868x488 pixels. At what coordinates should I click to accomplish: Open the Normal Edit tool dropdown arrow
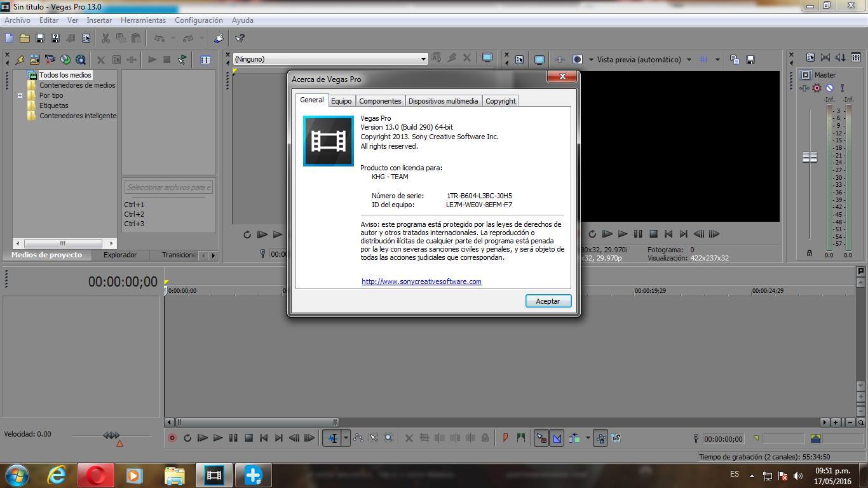(x=346, y=438)
